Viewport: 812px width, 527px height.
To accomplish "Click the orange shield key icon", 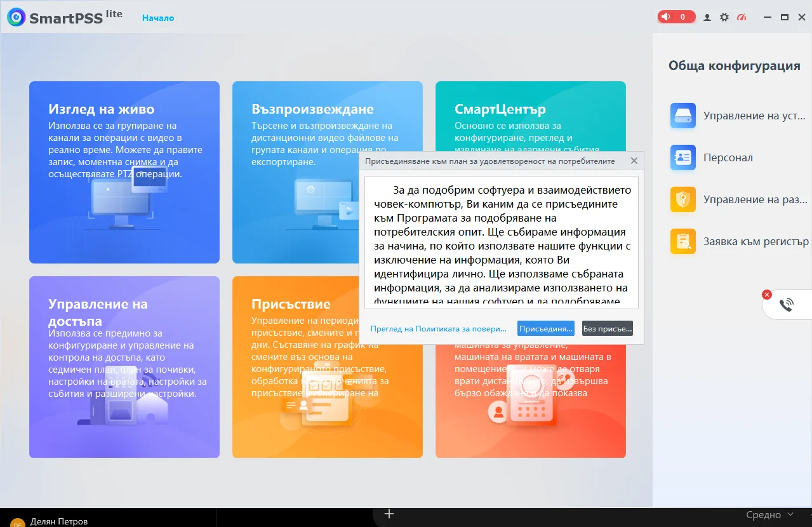I will [683, 199].
